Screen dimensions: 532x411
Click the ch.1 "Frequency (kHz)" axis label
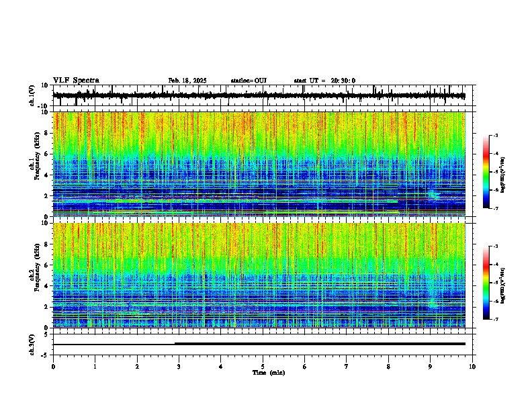point(36,156)
